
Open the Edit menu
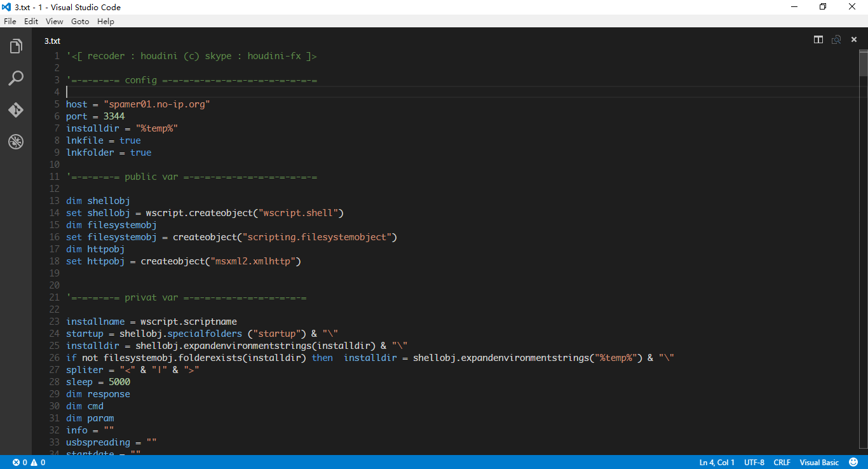[31, 21]
